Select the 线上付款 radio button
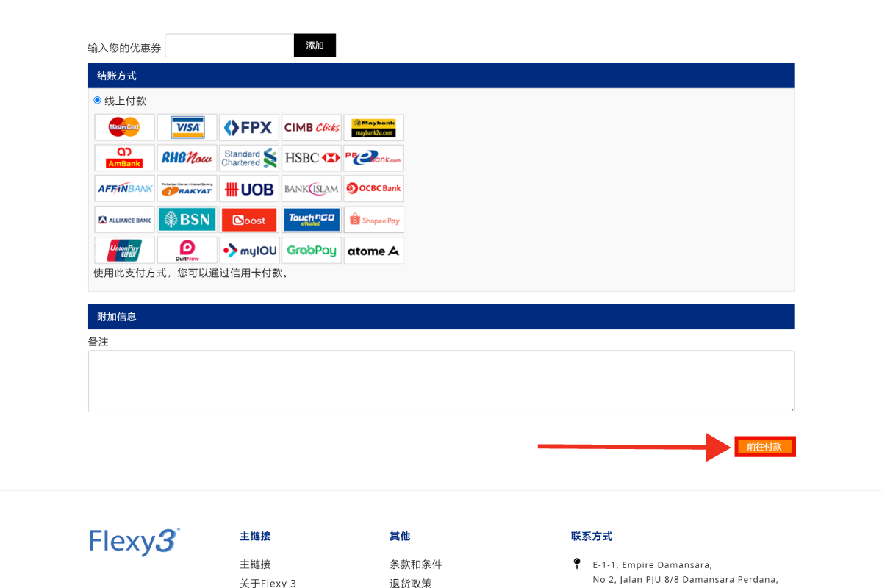 pos(97,101)
